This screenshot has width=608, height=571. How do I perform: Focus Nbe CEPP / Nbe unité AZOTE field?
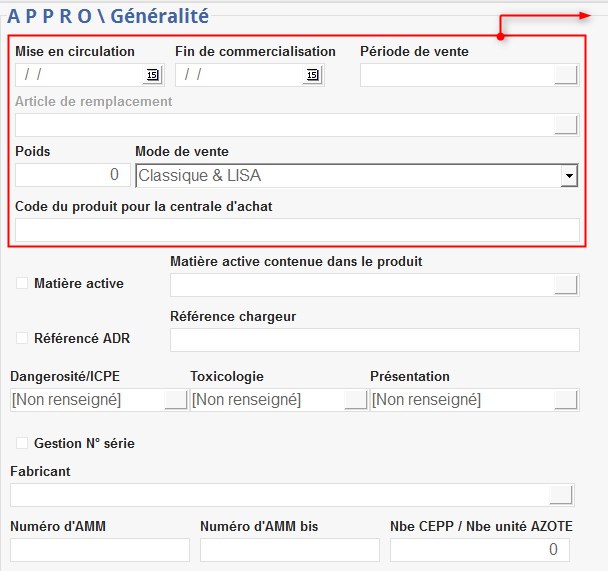[480, 549]
